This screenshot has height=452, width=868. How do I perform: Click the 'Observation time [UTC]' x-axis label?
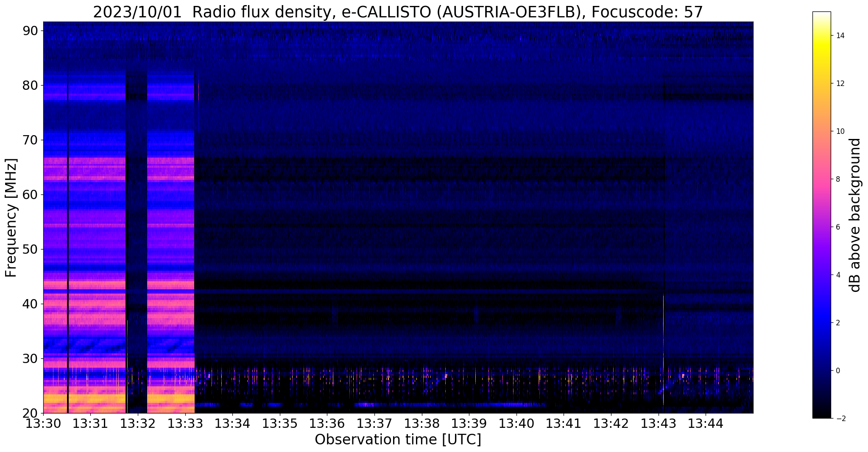tap(398, 440)
